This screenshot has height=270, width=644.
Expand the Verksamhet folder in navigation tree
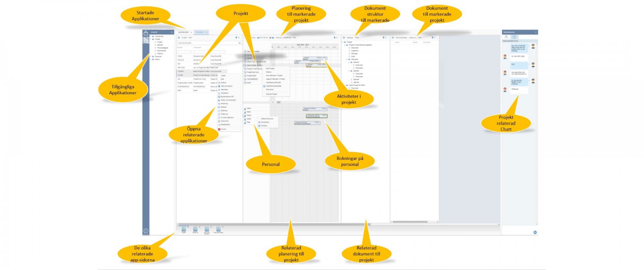151,36
